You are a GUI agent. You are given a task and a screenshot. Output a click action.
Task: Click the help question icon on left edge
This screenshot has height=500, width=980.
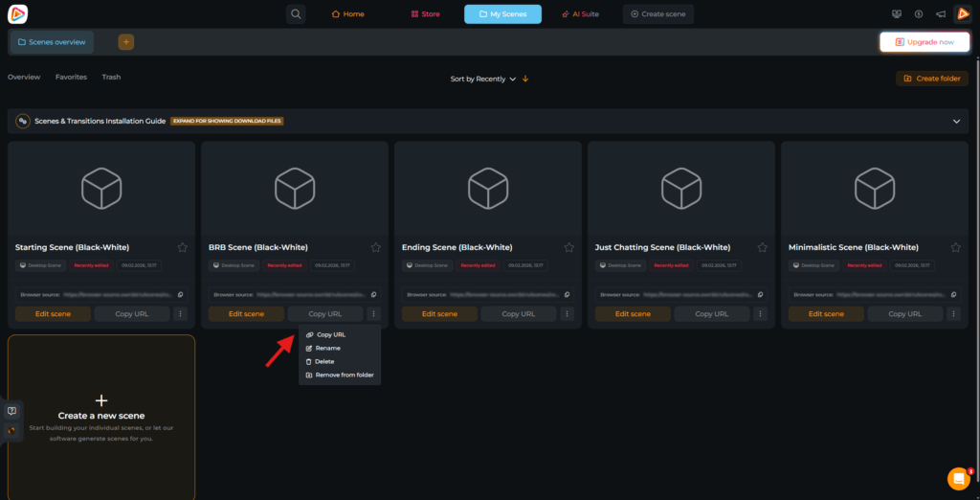pyautogui.click(x=11, y=411)
